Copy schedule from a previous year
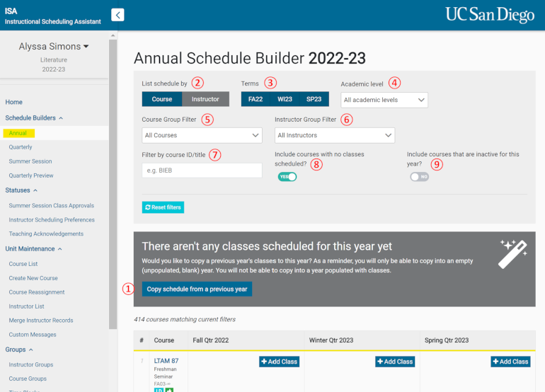 click(197, 289)
